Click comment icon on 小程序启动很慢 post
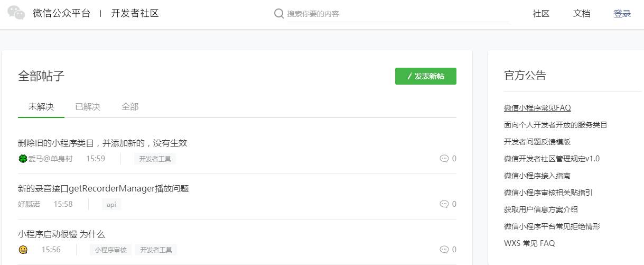Image resolution: width=644 pixels, height=265 pixels. [444, 250]
